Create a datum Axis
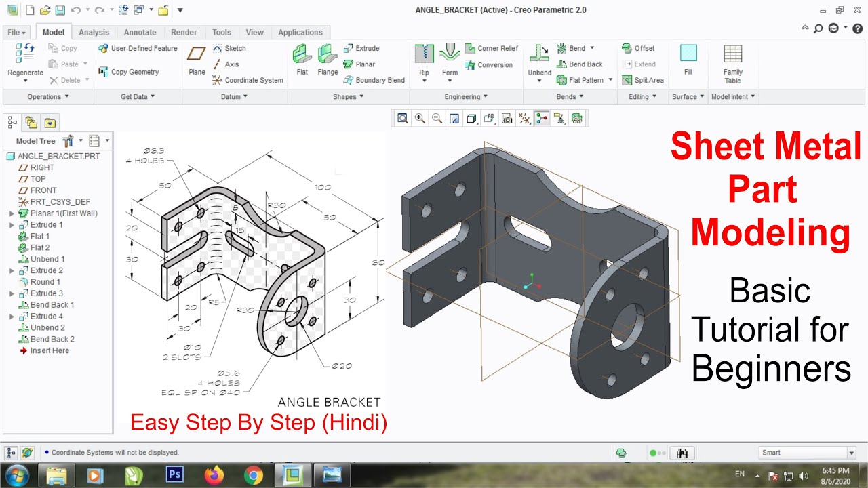The height and width of the screenshot is (488, 868). 226,64
